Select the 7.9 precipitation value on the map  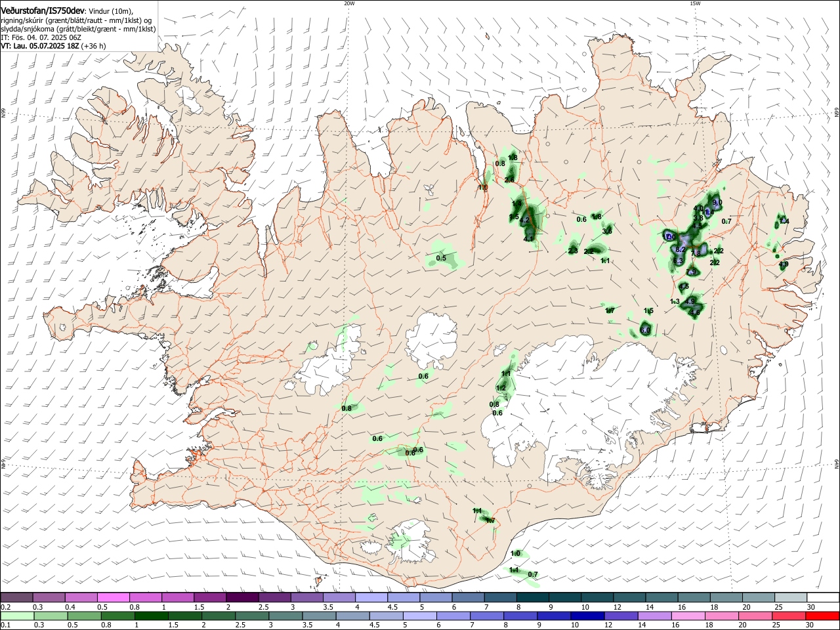tap(691, 272)
